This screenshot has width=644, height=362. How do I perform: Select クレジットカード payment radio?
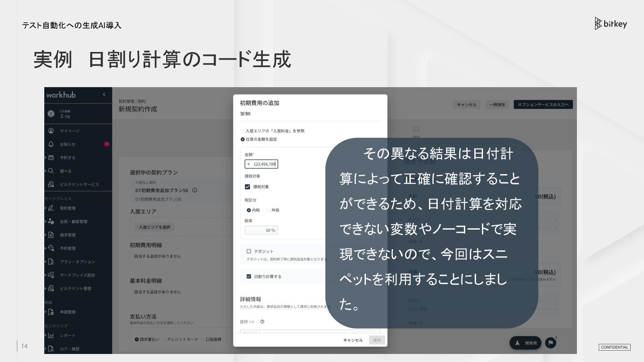click(164, 340)
